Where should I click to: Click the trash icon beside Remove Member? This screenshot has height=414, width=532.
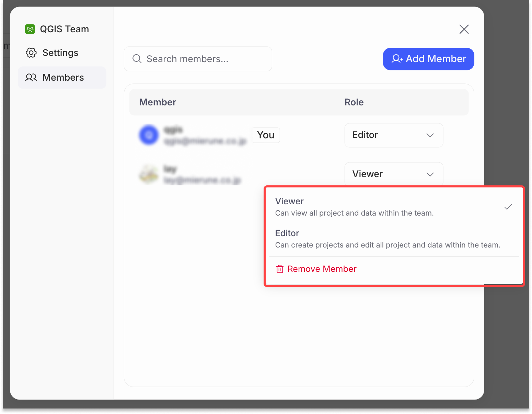tap(280, 269)
